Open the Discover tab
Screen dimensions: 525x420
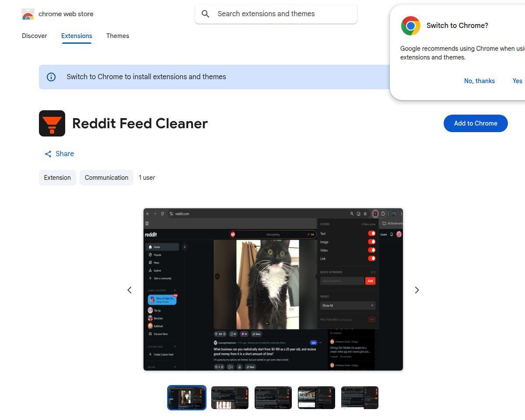pos(35,36)
